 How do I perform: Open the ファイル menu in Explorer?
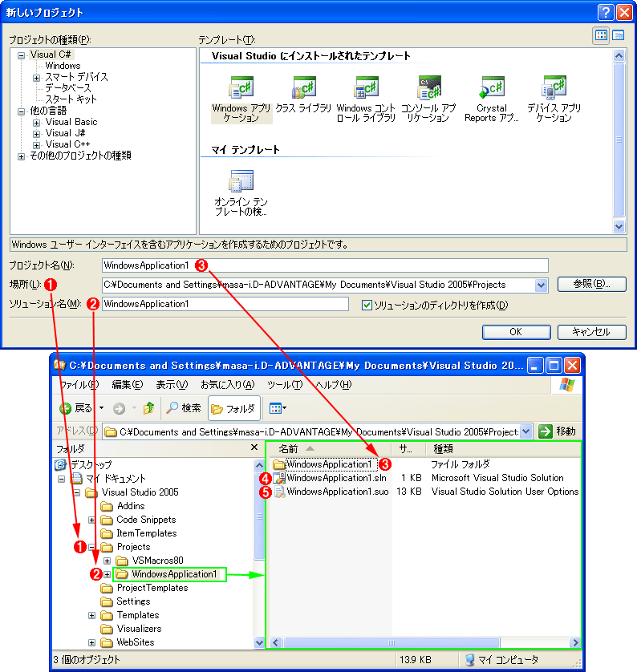tap(79, 384)
